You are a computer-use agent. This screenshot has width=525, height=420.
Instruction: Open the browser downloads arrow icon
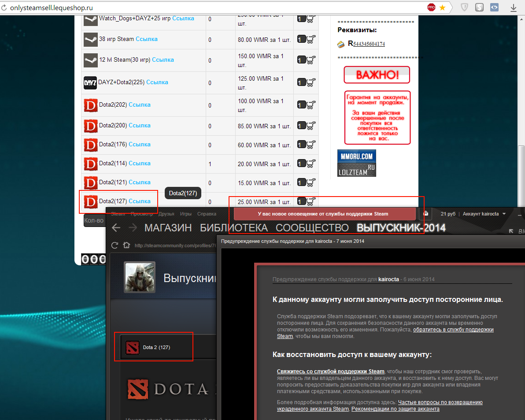point(513,7)
